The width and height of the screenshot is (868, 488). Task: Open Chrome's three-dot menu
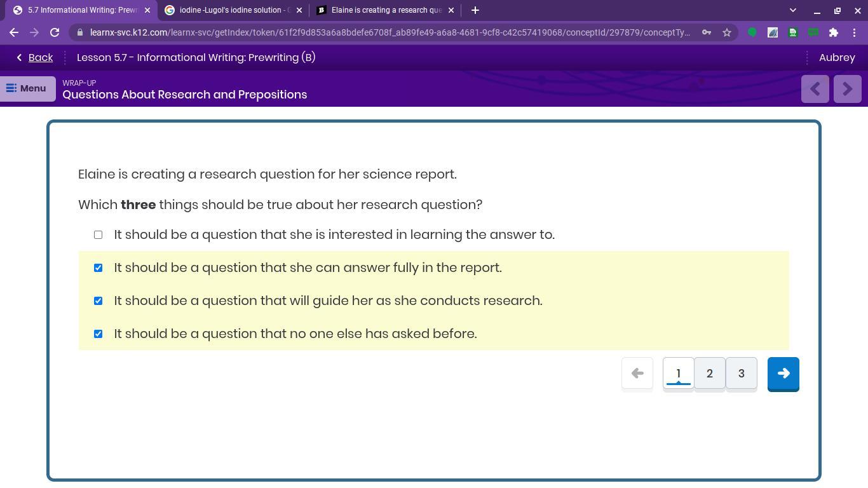855,32
